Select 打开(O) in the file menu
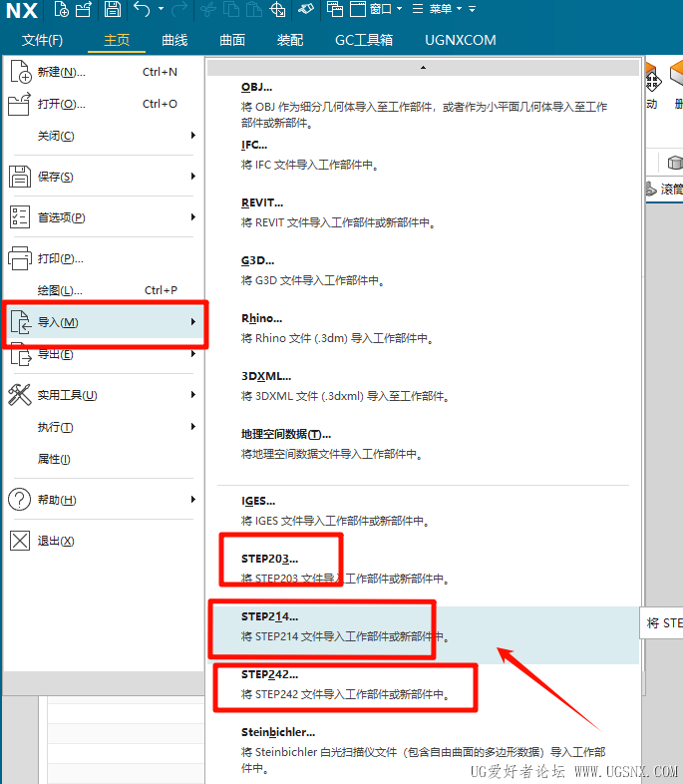683x784 pixels. (104, 104)
